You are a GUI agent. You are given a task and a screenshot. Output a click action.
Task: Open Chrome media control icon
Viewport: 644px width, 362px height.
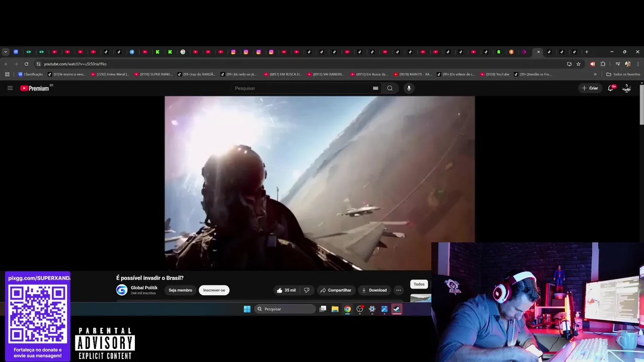tap(617, 64)
